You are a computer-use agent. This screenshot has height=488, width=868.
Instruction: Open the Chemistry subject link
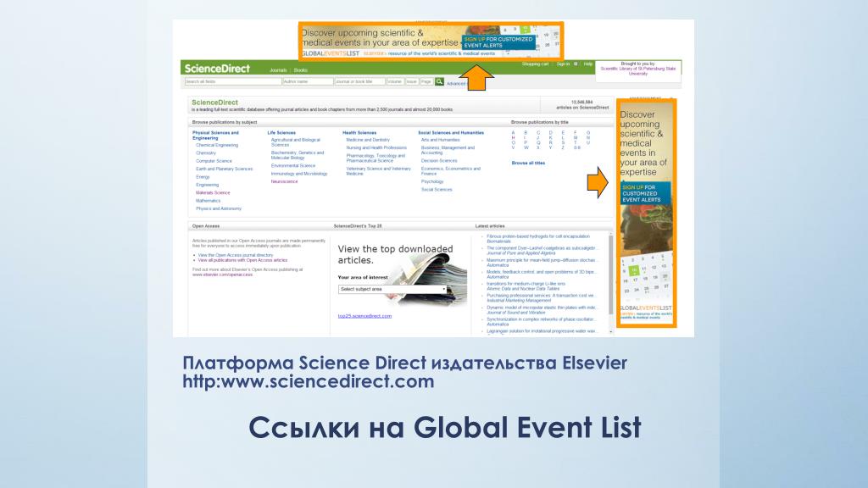[x=206, y=153]
